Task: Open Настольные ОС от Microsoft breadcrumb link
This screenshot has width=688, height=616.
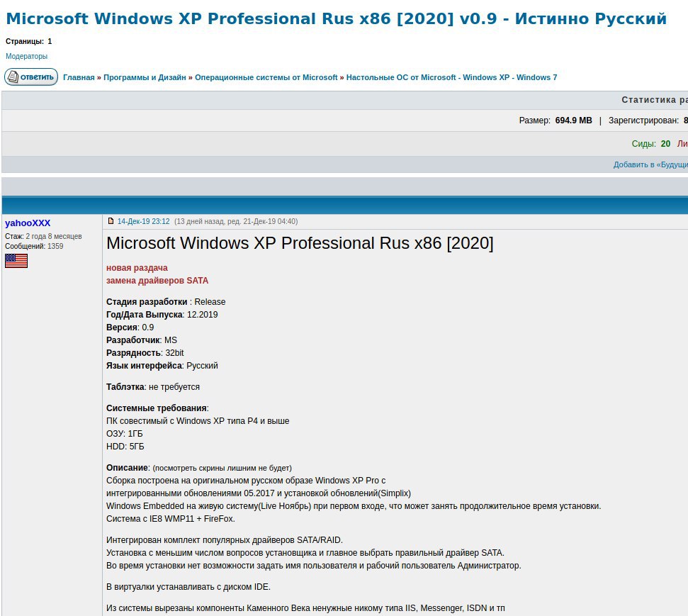Action: (x=451, y=77)
